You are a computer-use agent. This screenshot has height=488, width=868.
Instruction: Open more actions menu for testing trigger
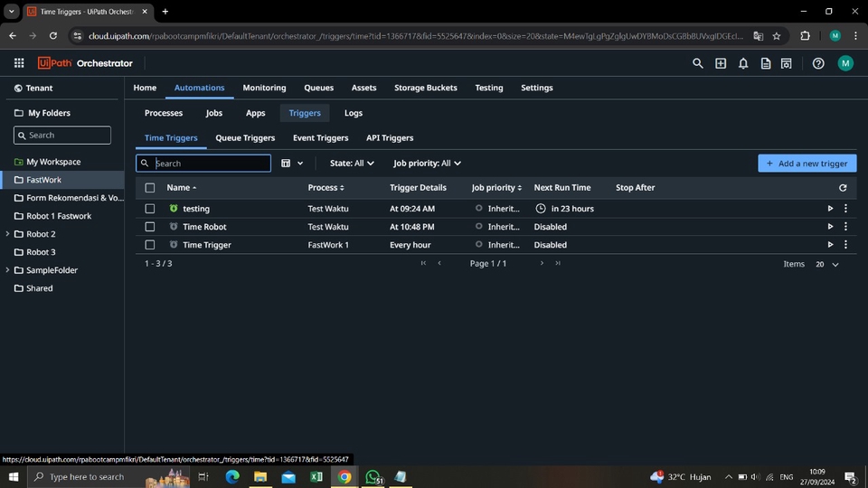tap(845, 209)
